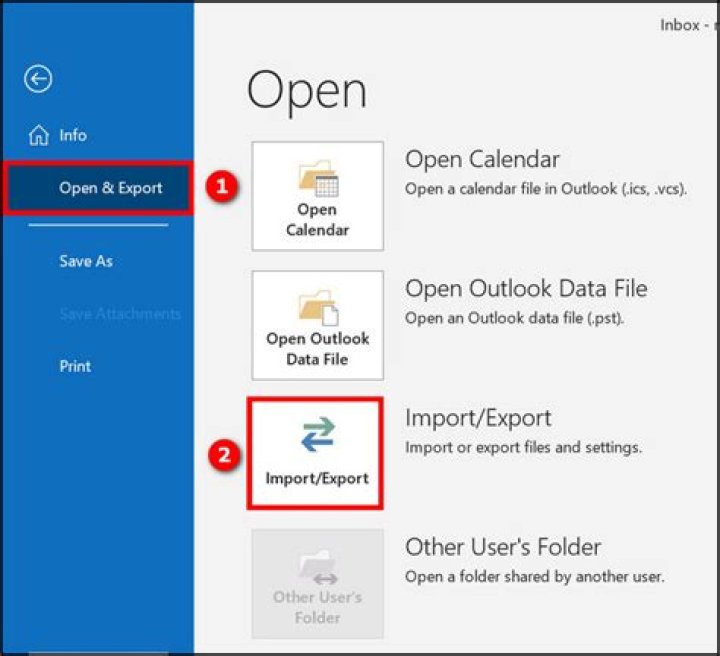Click the Open Outlook Data File button
720x656 pixels.
point(318,325)
